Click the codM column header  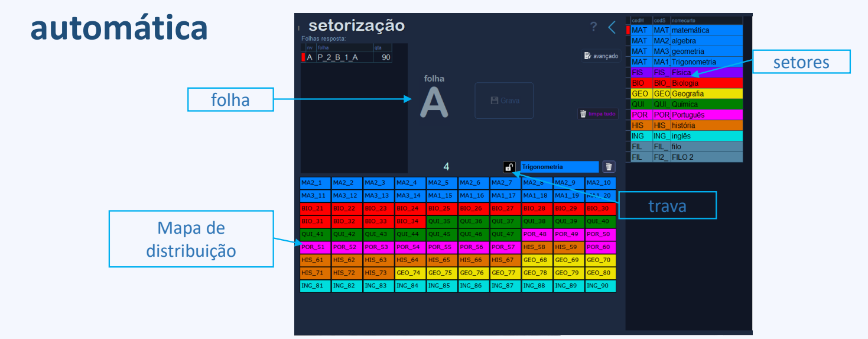pyautogui.click(x=641, y=20)
